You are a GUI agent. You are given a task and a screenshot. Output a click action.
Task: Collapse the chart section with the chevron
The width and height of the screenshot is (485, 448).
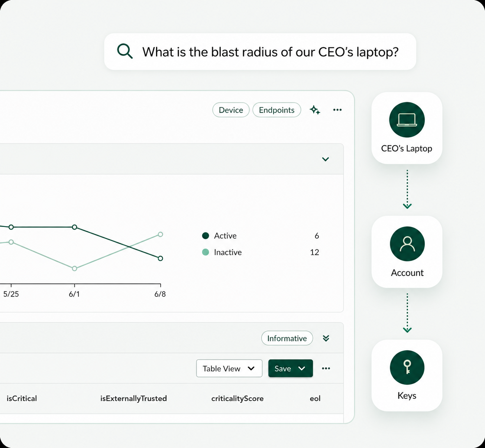coord(326,159)
